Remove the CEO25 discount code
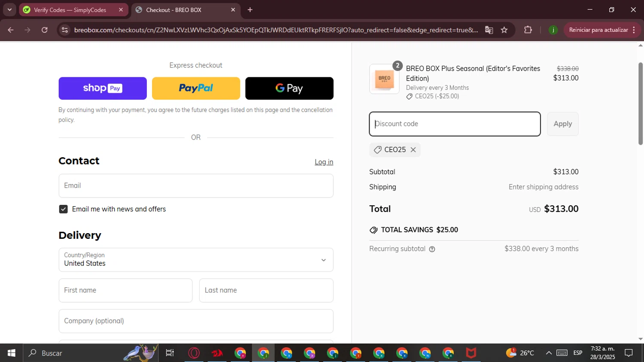The image size is (644, 362). [x=413, y=150]
